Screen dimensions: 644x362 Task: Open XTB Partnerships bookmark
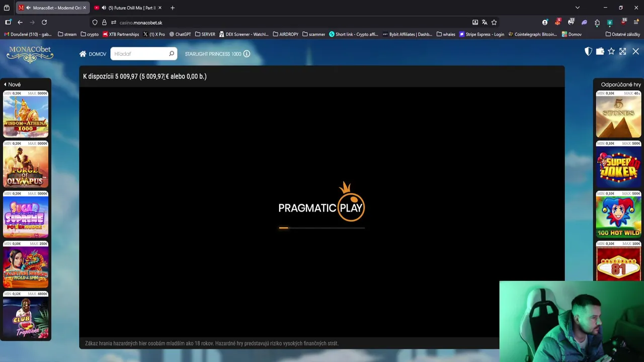click(121, 34)
